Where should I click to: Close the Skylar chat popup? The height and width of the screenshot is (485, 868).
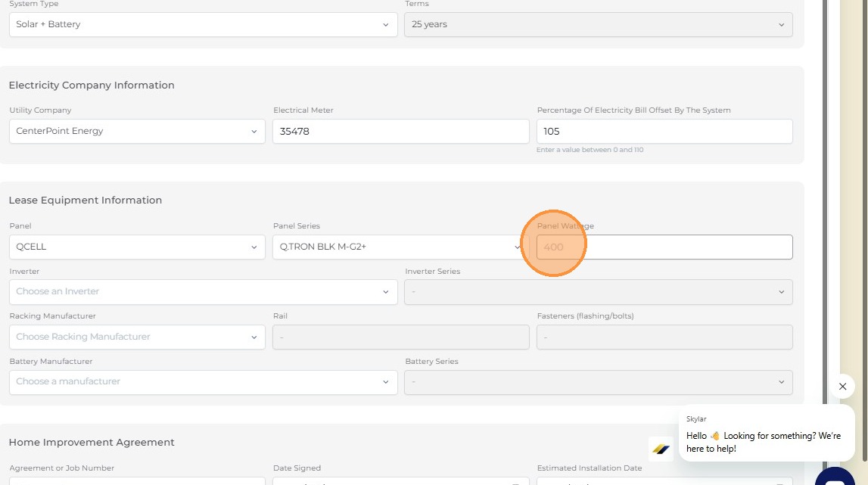(842, 387)
